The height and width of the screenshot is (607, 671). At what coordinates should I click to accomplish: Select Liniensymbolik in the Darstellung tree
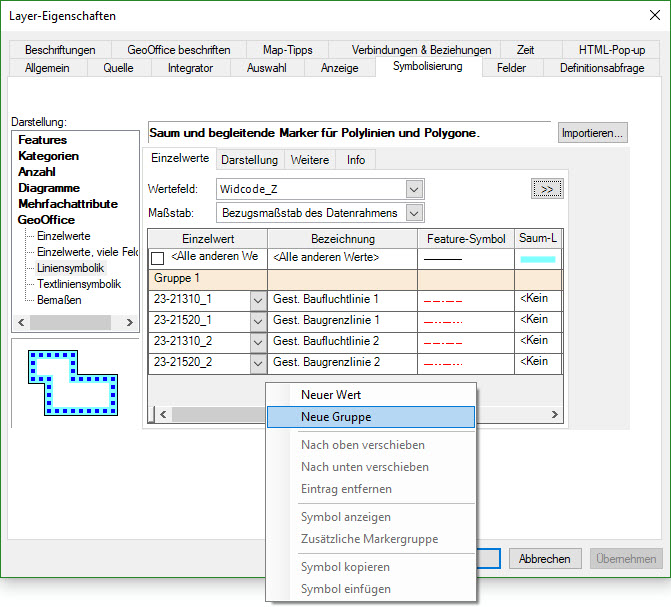(x=70, y=268)
